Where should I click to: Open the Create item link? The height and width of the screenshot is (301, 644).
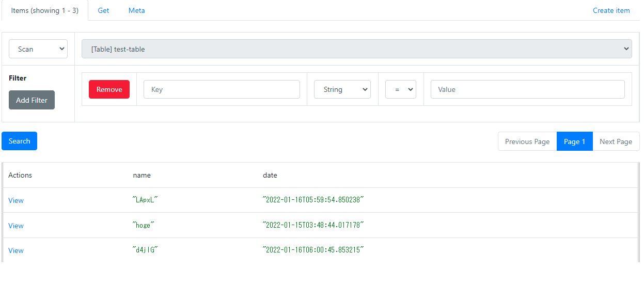pyautogui.click(x=611, y=10)
